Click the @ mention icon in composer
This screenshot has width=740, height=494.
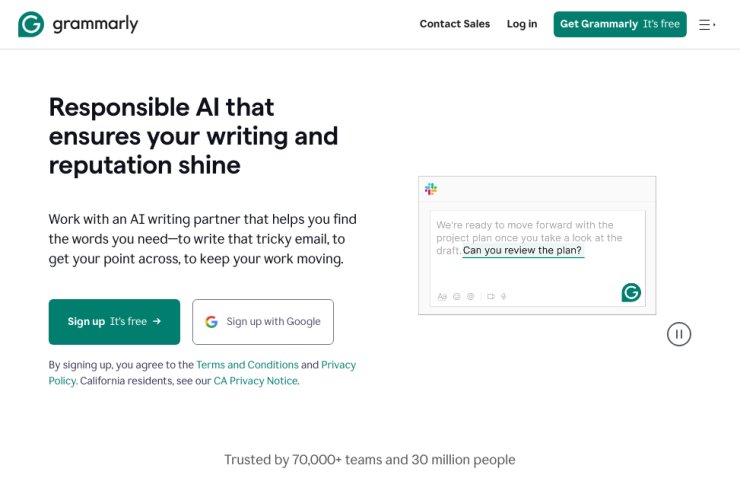471,296
